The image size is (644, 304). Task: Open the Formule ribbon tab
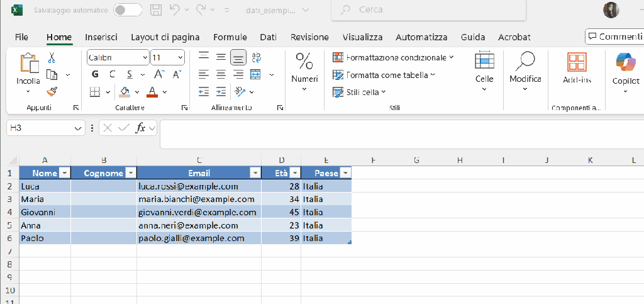[x=230, y=37]
